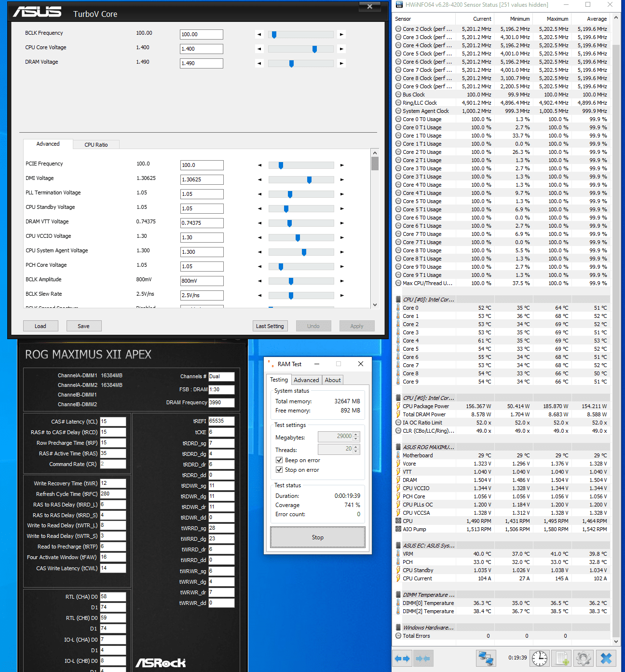Click the Last Setting button

270,326
